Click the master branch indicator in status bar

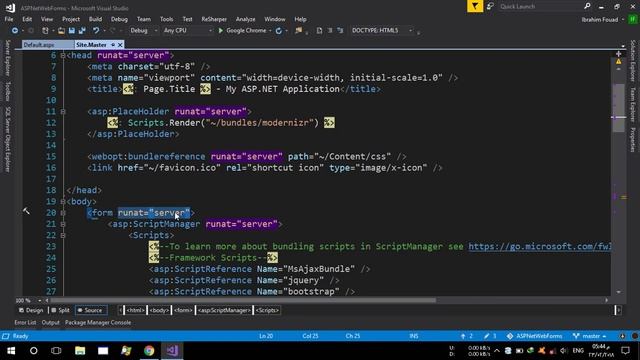pos(589,336)
